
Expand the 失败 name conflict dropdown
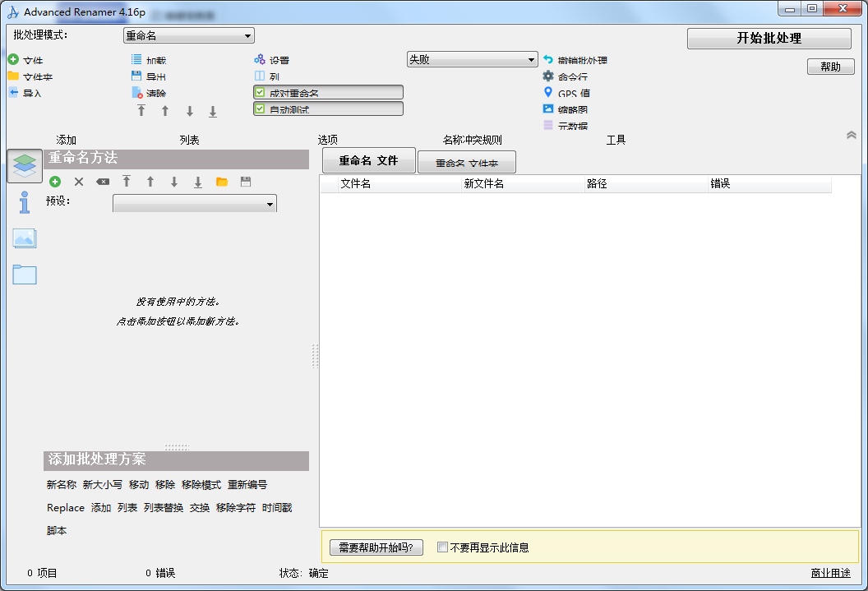pos(472,60)
